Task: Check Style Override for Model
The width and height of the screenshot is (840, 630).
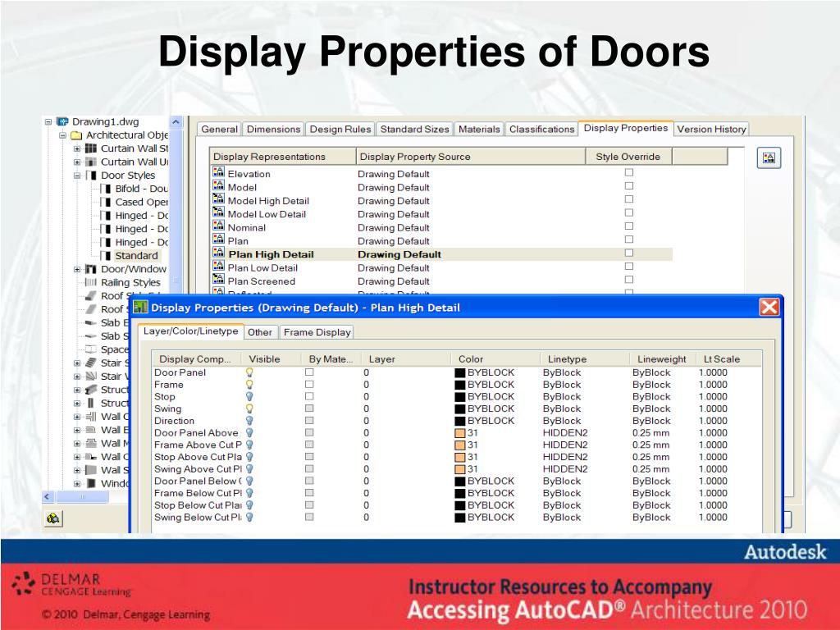Action: point(629,186)
